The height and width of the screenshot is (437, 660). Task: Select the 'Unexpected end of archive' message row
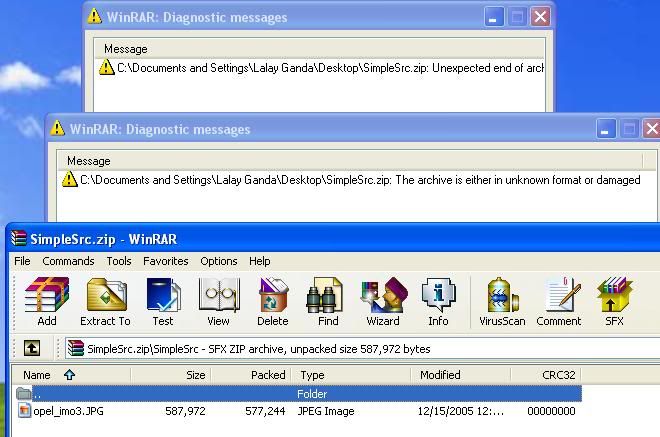pos(321,68)
